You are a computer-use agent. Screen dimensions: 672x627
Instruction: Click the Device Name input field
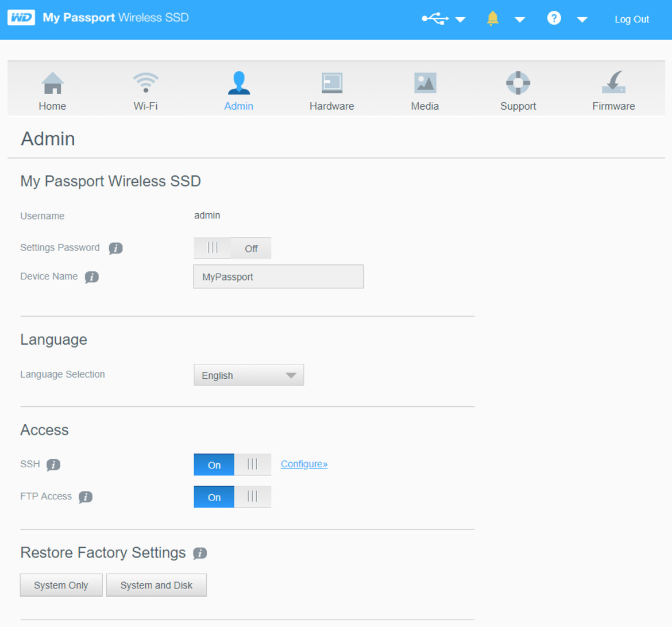[x=279, y=276]
